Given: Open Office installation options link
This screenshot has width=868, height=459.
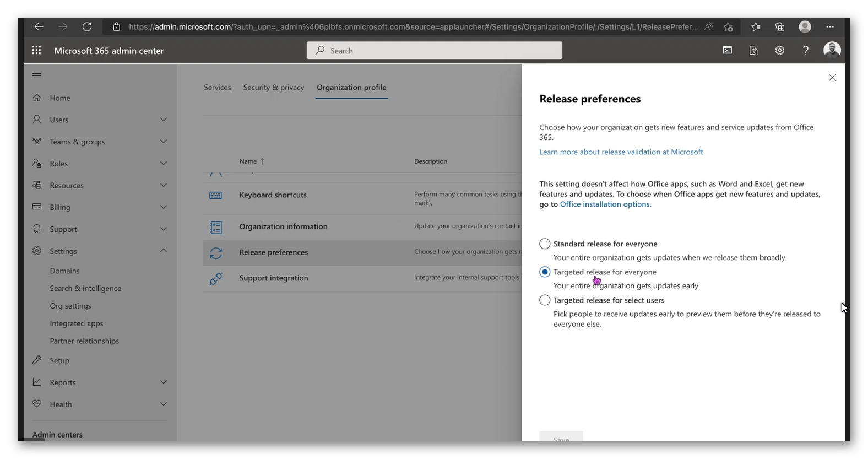Looking at the screenshot, I should click(x=605, y=204).
